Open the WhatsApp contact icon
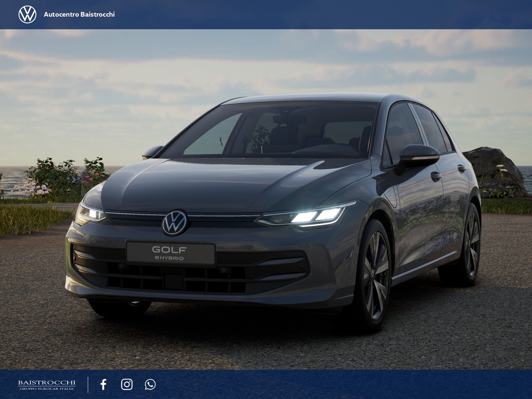Screen dimensions: 532x399 (x=150, y=384)
